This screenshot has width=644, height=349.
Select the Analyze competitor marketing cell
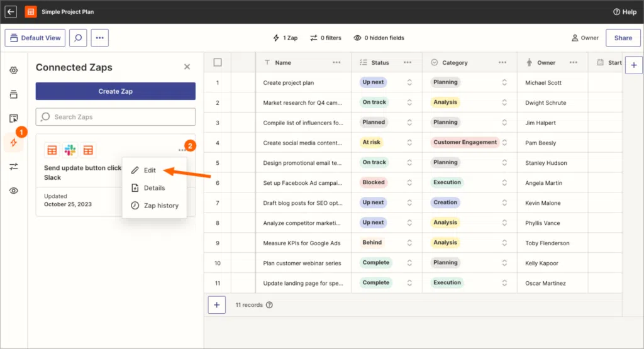coord(304,223)
